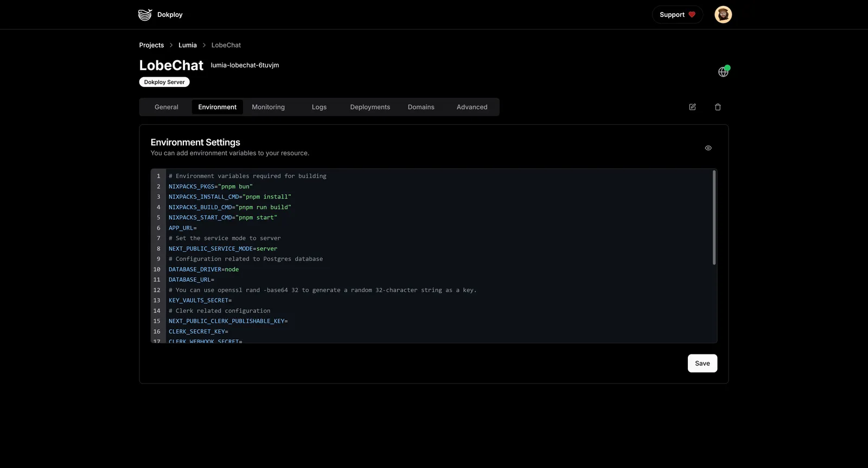Click the trash delete icon
Screen dimensions: 868x468
pos(718,107)
